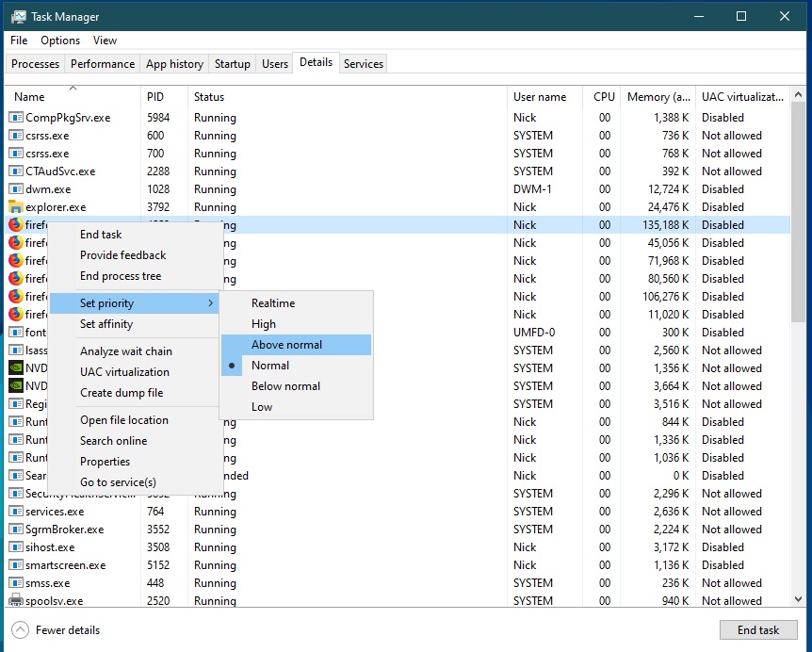The image size is (812, 652).
Task: Choose End task in the context menu
Action: pyautogui.click(x=135, y=234)
